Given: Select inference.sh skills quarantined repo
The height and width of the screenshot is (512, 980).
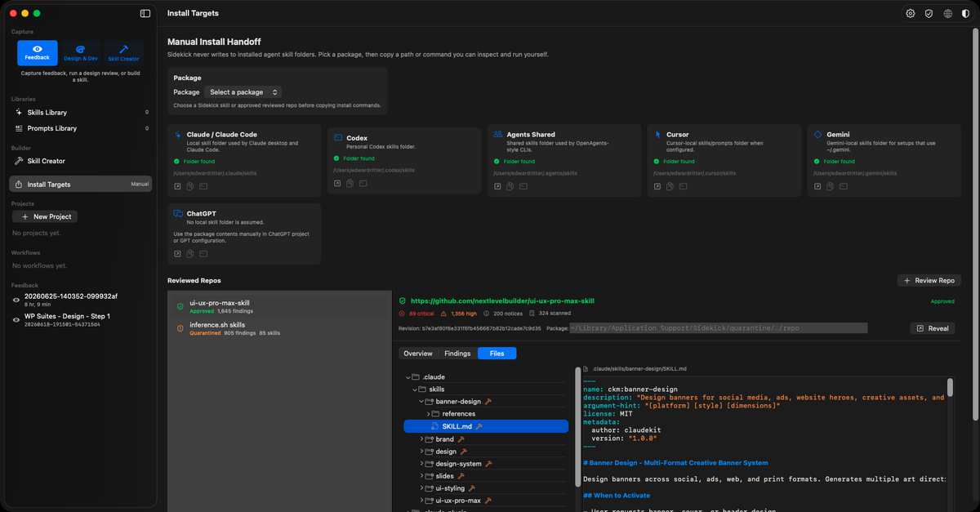Looking at the screenshot, I should click(x=278, y=328).
